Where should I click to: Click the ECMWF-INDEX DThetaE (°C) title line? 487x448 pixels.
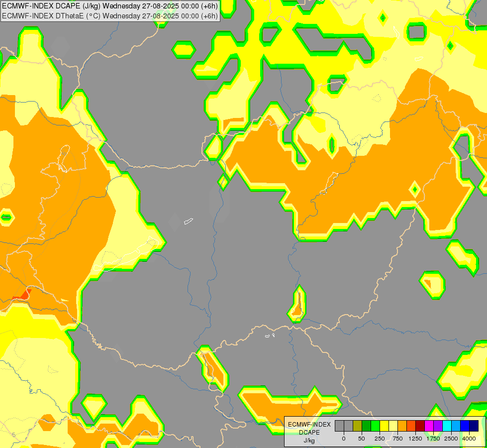coord(110,16)
